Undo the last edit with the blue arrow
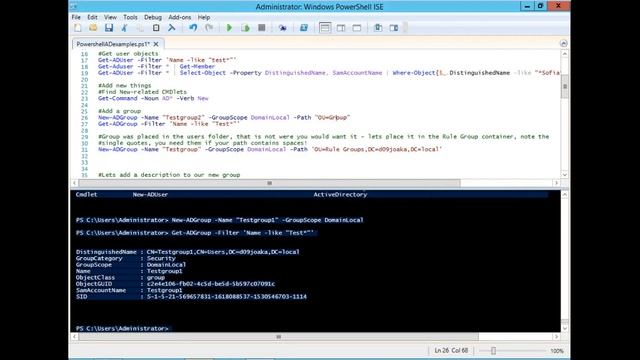 (193, 28)
